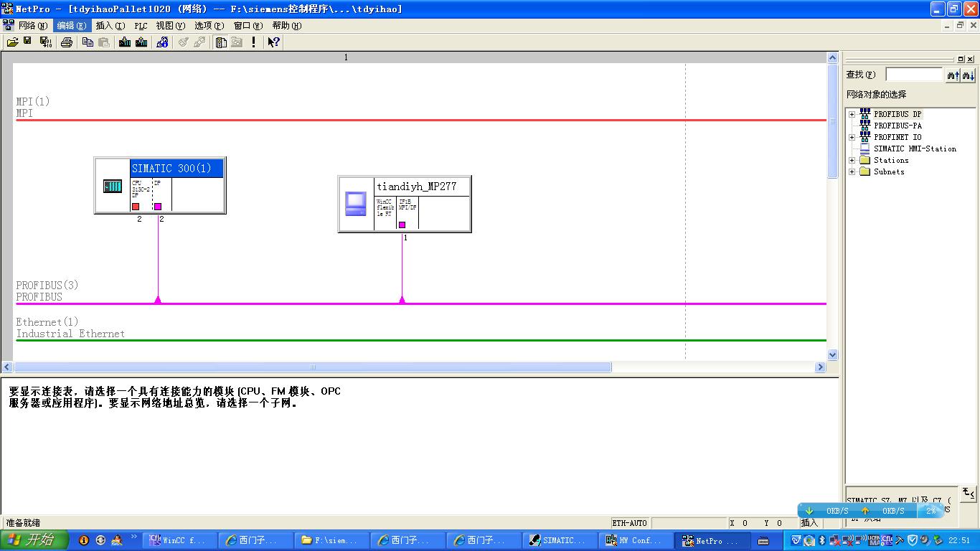980x551 pixels.
Task: Select PROFINET IO in the catalog tree
Action: [897, 137]
